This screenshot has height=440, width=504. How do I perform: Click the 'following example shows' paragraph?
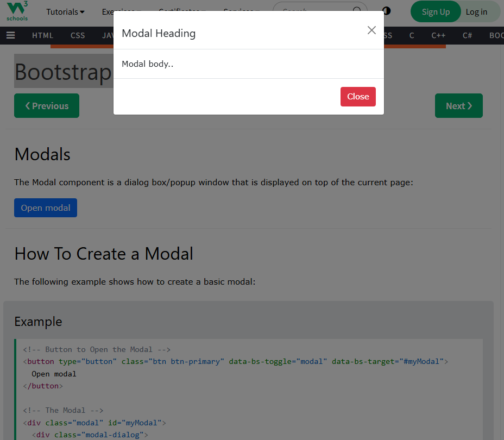coord(135,282)
